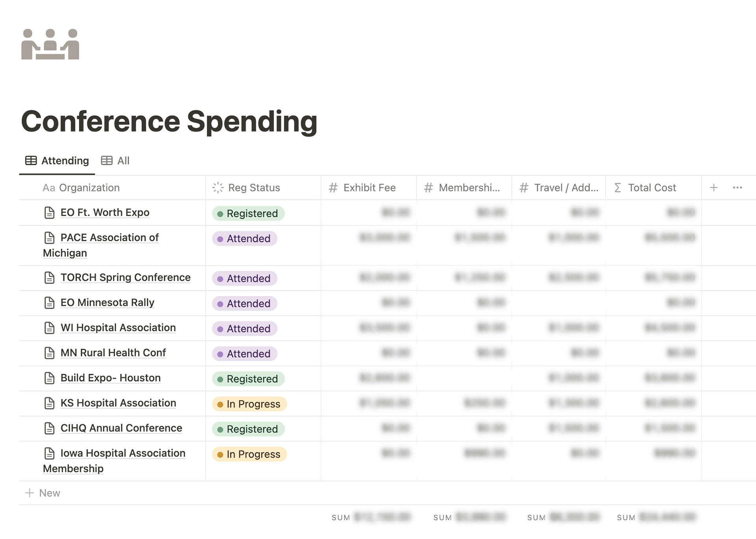Image resolution: width=756 pixels, height=539 pixels.
Task: Open the Membership column header
Action: [464, 188]
